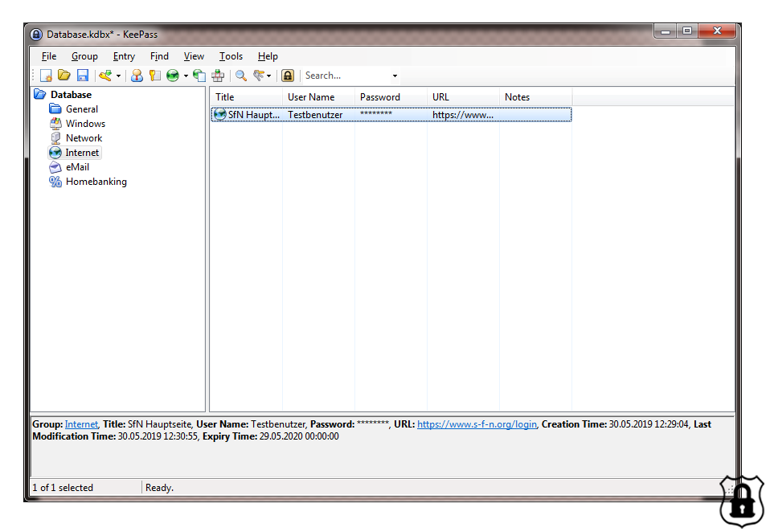Sort entries by the Notes column header
The width and height of the screenshot is (766, 532).
(535, 97)
